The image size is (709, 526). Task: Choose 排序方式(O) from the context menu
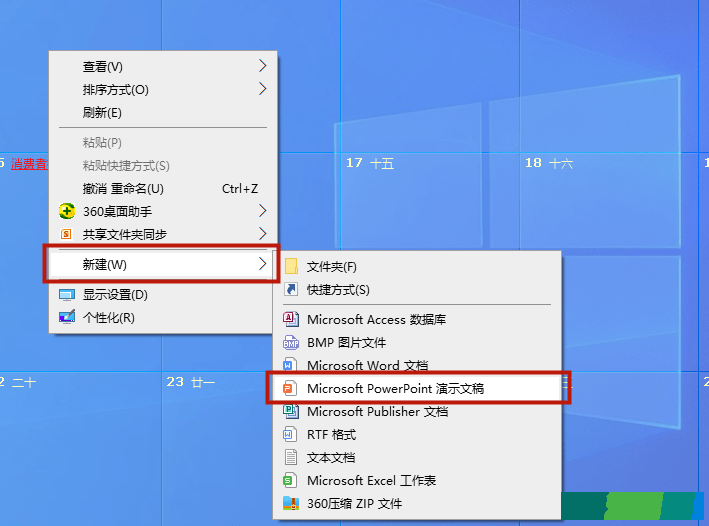pyautogui.click(x=163, y=90)
